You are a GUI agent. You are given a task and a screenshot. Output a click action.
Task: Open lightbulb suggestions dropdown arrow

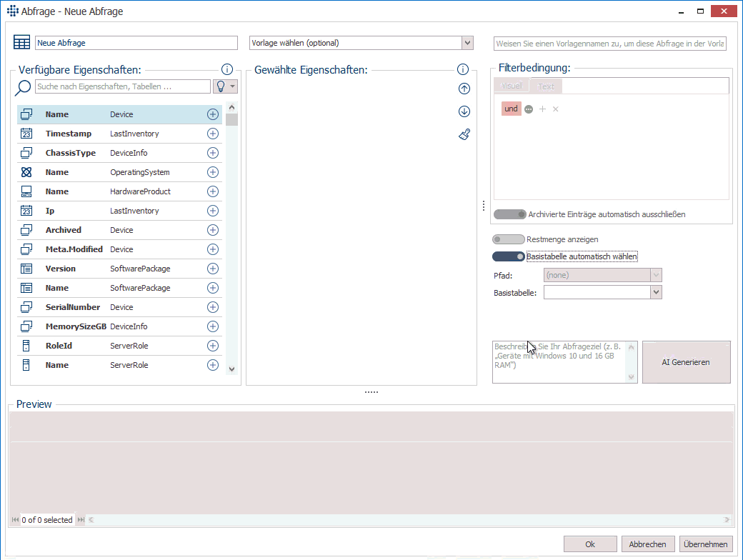232,86
